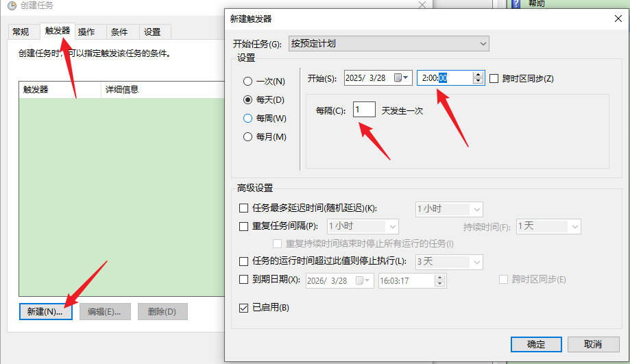Image resolution: width=630 pixels, height=364 pixels.
Task: Decrease start time with the down spinner
Action: coord(478,80)
